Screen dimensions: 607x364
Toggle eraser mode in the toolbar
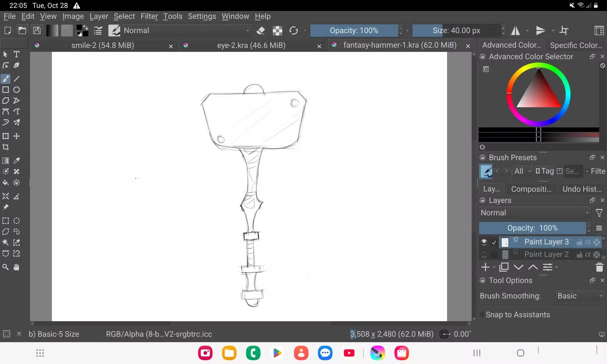point(261,30)
